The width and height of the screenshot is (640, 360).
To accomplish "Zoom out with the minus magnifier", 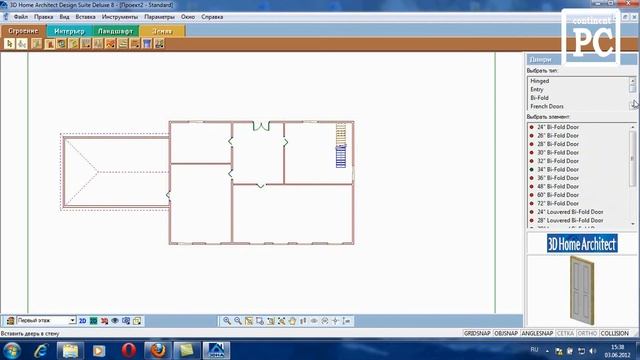I will point(238,321).
